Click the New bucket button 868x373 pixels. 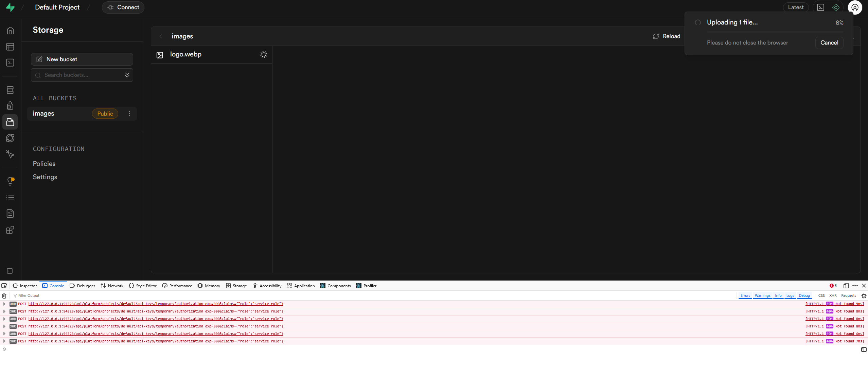coord(82,59)
